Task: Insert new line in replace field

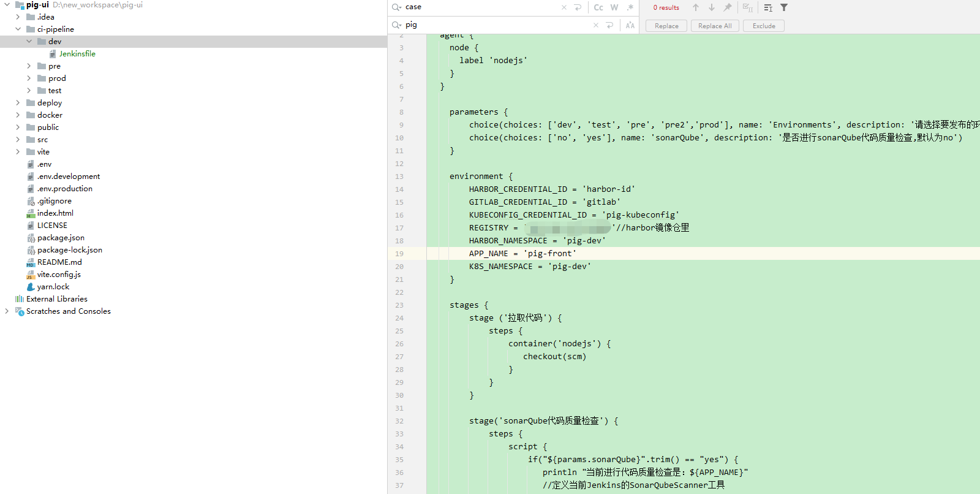Action: tap(609, 25)
